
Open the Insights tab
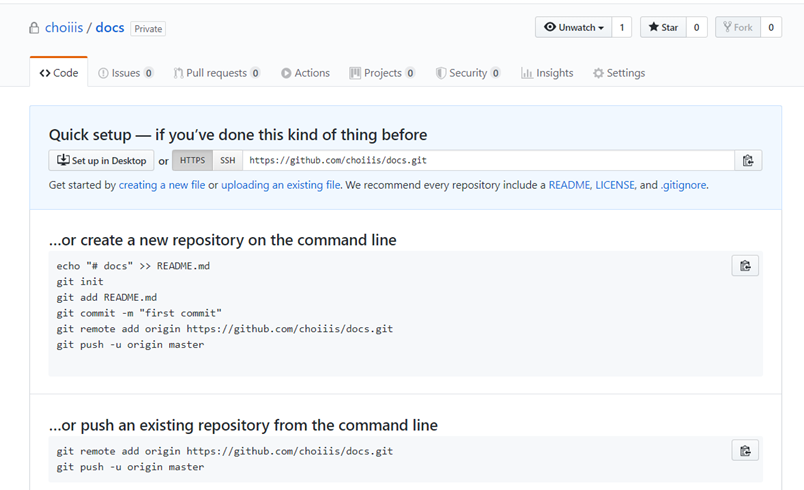(547, 73)
